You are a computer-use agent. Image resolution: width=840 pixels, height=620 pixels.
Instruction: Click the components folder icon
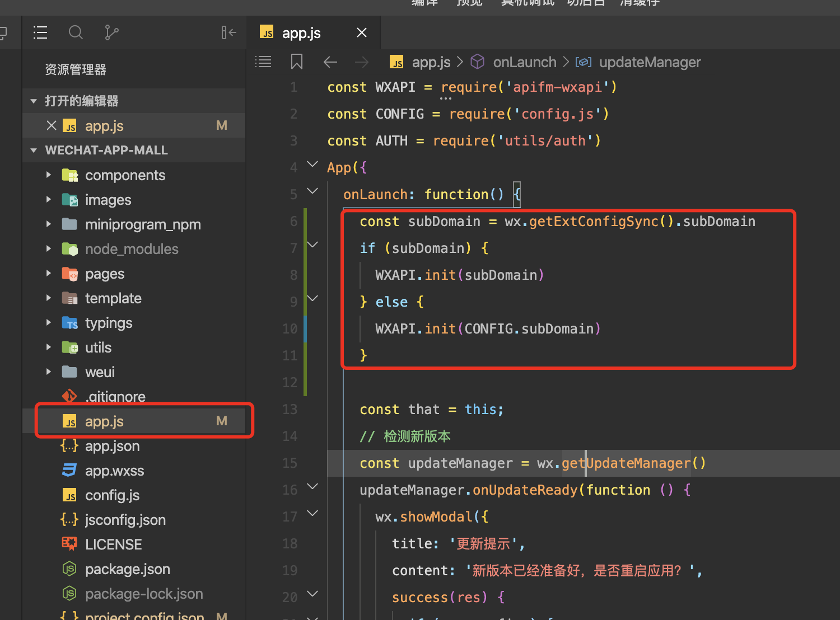pos(69,175)
